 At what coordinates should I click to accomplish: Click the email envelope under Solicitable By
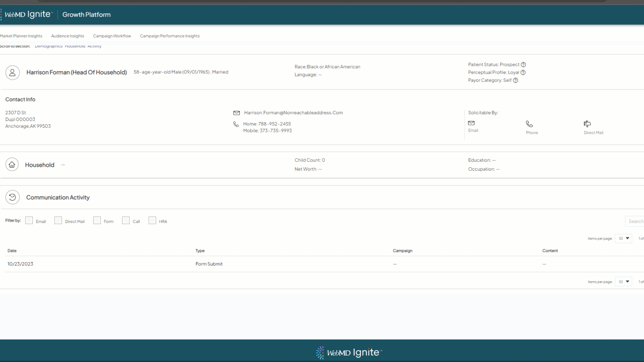(472, 123)
